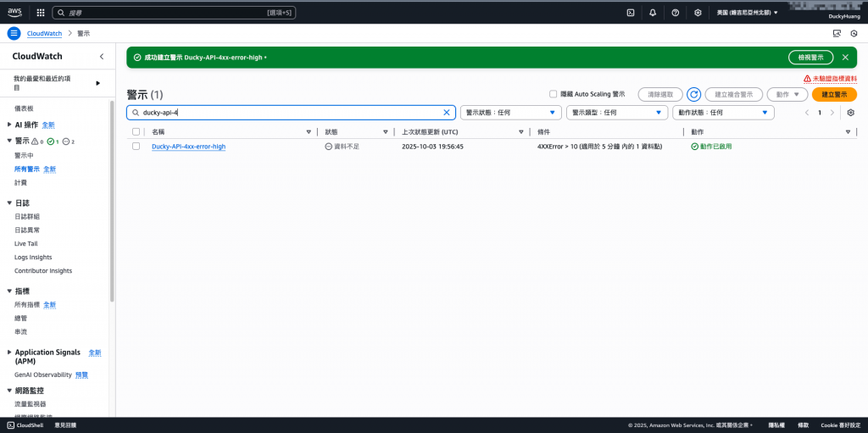Open the 未驗證指標資料 link
Viewport: 868px width, 433px height.
834,79
